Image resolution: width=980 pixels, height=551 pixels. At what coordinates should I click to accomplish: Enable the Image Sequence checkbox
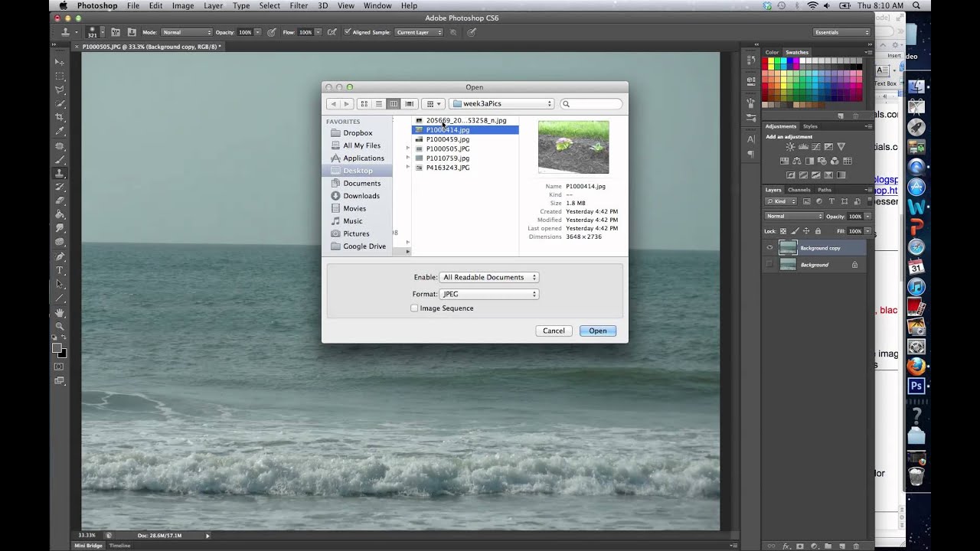click(x=414, y=308)
